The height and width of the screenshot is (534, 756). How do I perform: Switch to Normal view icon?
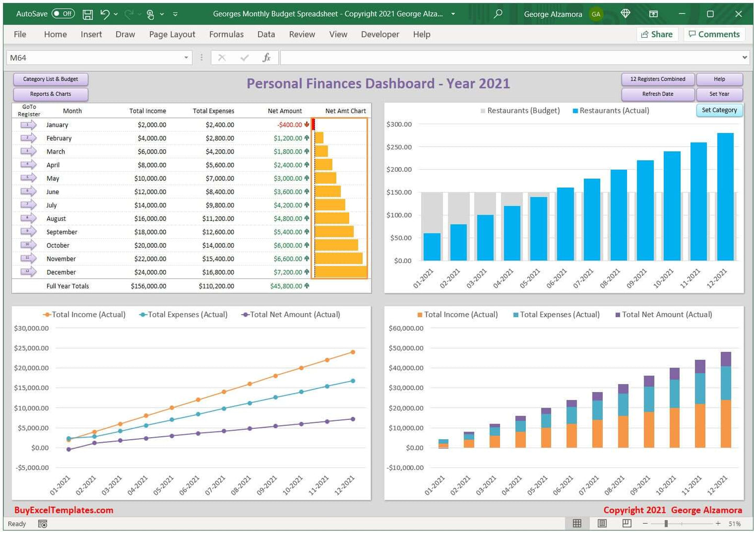[x=577, y=524]
